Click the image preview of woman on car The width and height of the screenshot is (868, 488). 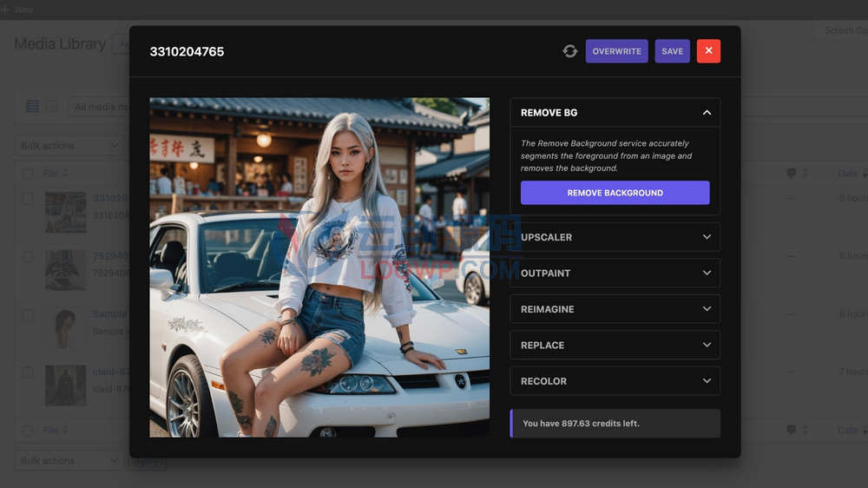319,267
